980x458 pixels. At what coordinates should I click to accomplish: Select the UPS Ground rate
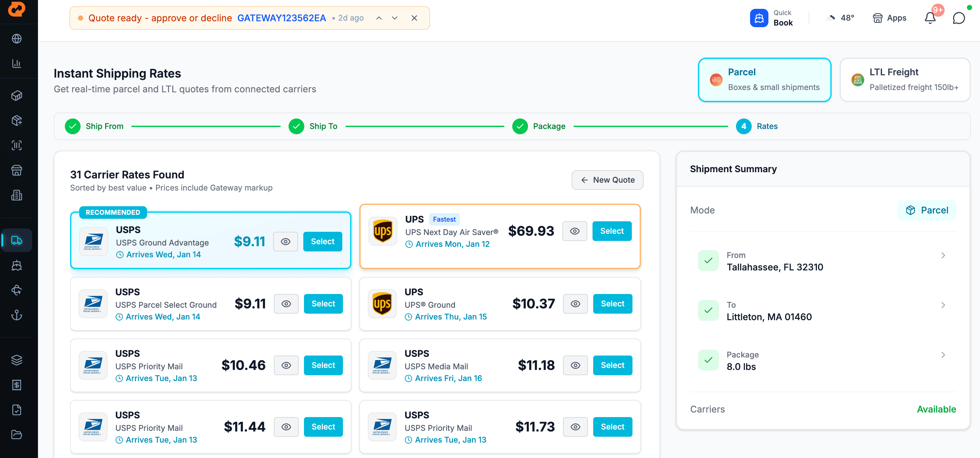(612, 303)
